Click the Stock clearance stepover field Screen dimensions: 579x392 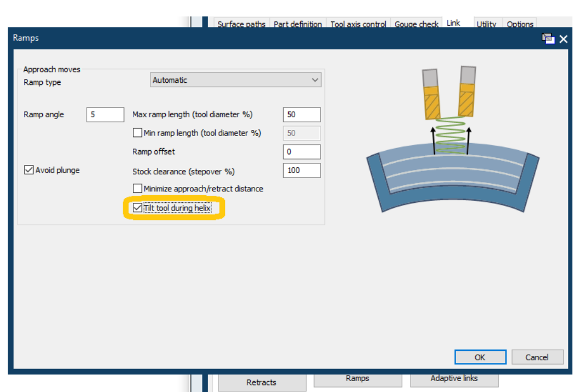[302, 171]
